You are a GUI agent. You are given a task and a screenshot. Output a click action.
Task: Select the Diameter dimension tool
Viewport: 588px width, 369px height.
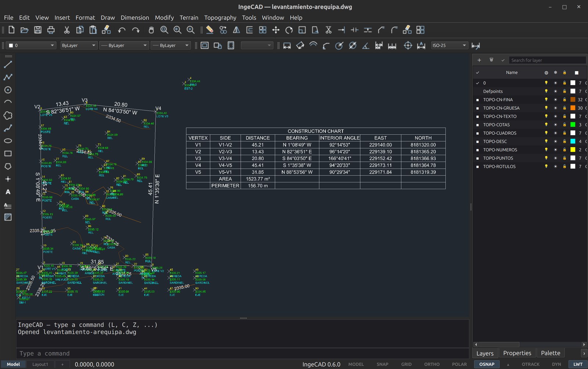(x=352, y=46)
